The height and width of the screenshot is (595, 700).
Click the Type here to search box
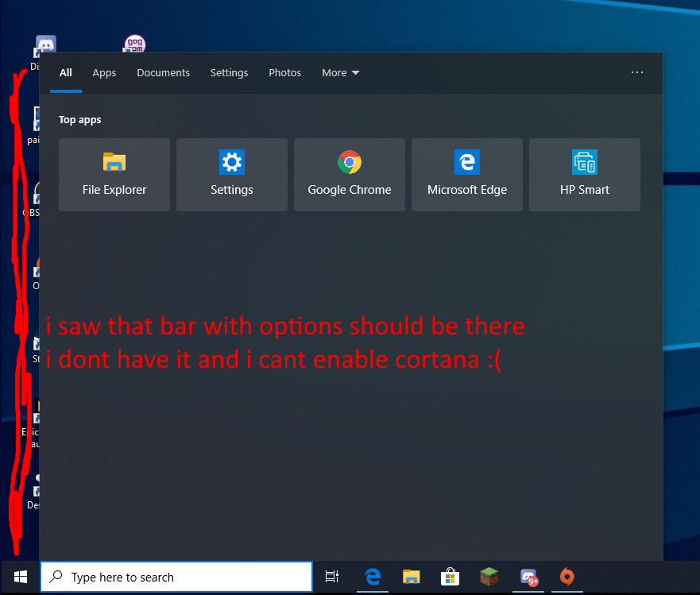click(x=176, y=578)
